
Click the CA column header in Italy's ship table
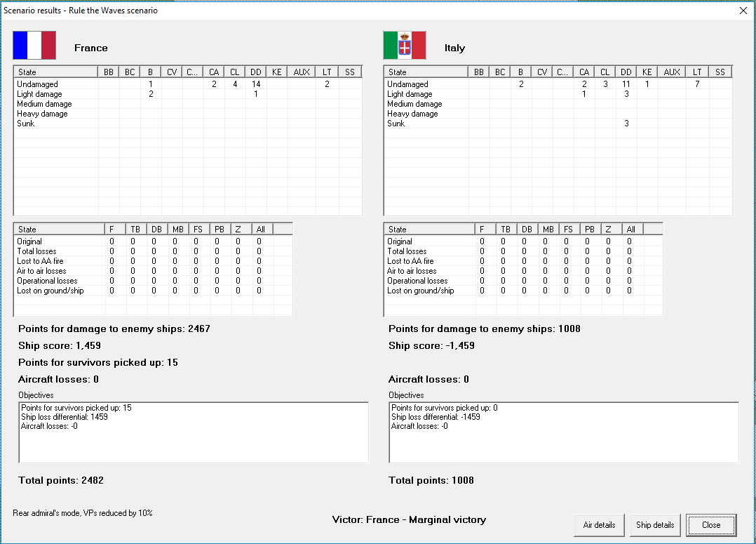(x=584, y=72)
